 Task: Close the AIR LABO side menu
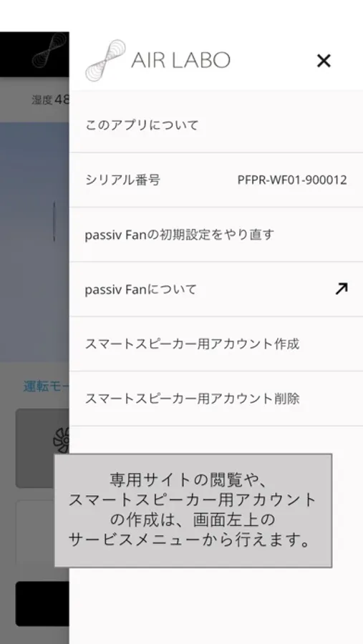point(324,61)
